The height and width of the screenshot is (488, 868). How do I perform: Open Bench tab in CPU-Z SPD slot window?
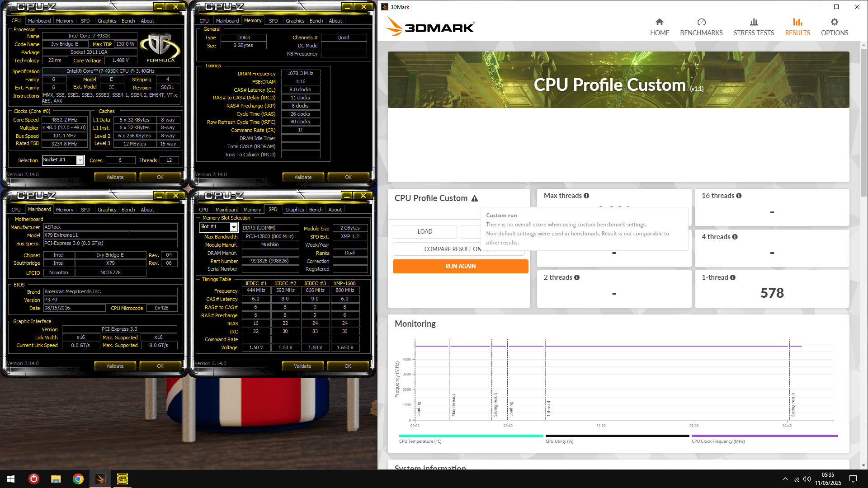pyautogui.click(x=316, y=210)
